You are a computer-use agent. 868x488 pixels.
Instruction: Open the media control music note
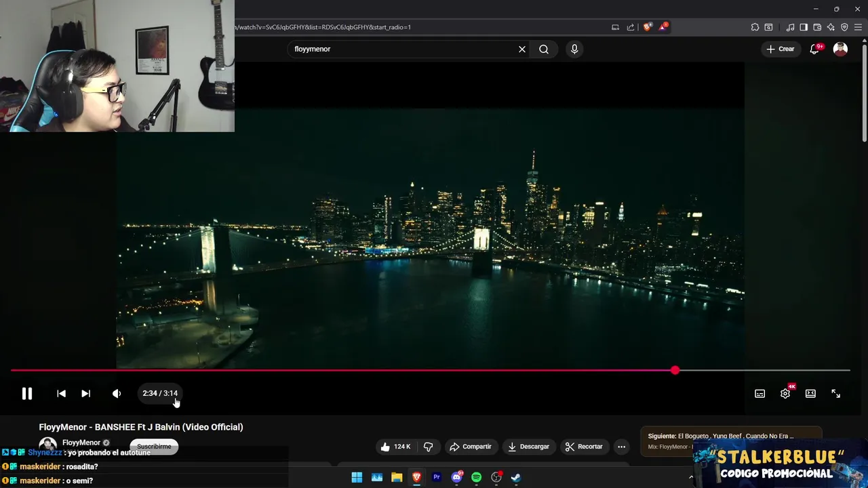tap(790, 27)
